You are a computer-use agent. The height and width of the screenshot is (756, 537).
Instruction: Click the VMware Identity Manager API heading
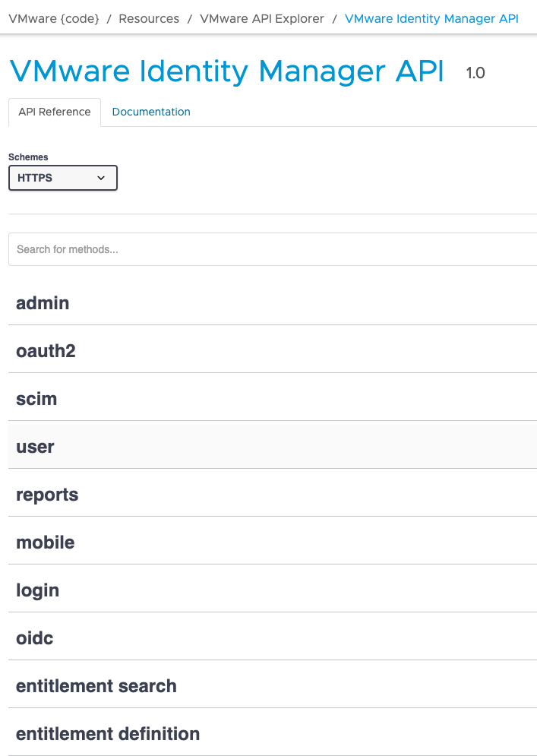click(226, 72)
